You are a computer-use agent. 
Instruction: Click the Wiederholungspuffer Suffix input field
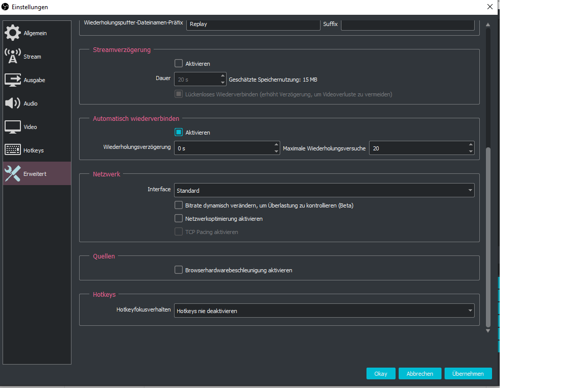click(x=407, y=24)
